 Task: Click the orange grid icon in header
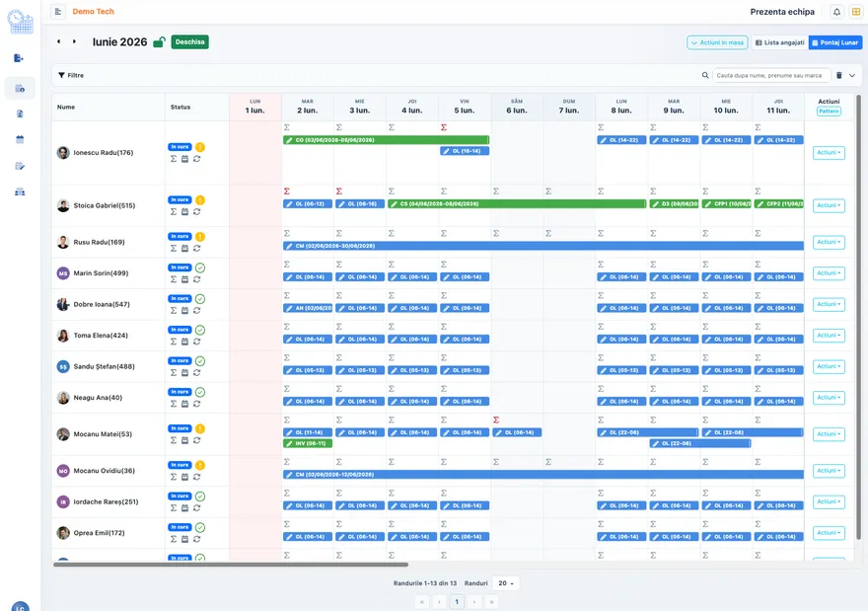point(856,12)
